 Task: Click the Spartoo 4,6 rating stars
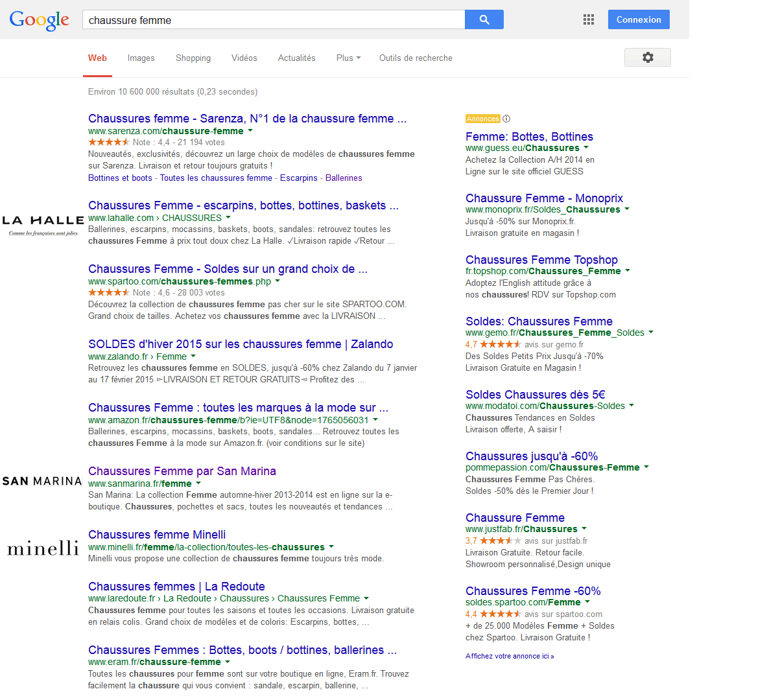[108, 292]
